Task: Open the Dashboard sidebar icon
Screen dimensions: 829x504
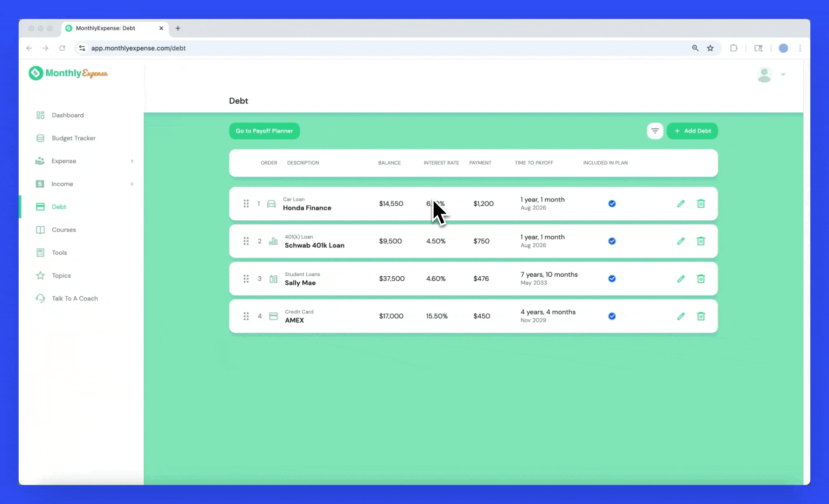Action: pyautogui.click(x=40, y=115)
